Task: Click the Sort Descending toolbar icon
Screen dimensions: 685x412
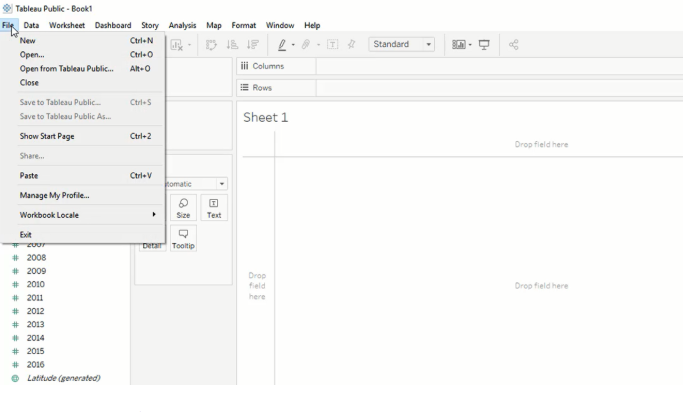Action: 253,45
